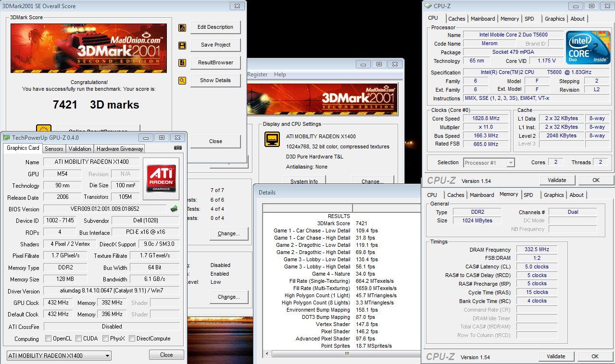Enable the CUDA checkbox in GPU-Z

pyautogui.click(x=78, y=339)
